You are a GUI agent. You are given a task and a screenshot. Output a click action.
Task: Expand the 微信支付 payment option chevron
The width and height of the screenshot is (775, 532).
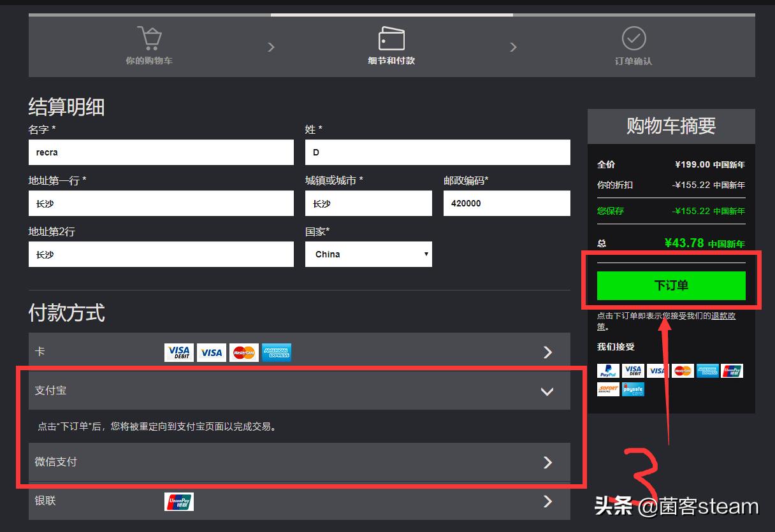(x=547, y=462)
